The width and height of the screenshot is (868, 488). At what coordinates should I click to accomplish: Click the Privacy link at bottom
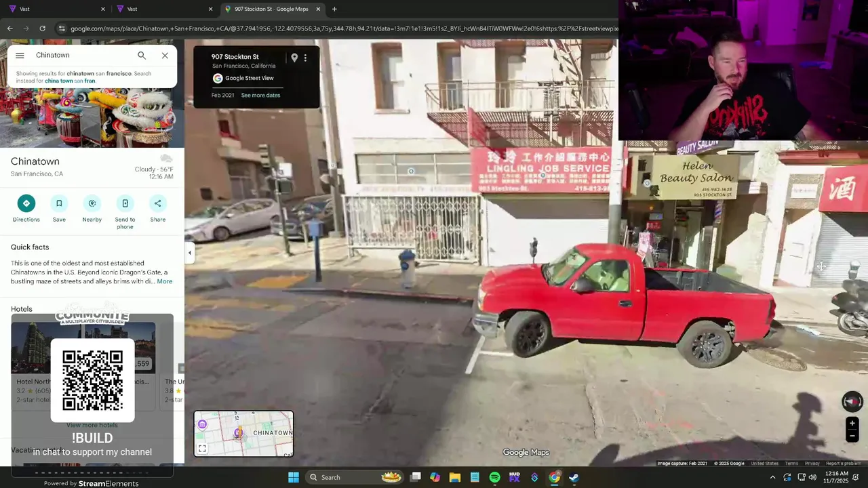coord(812,464)
